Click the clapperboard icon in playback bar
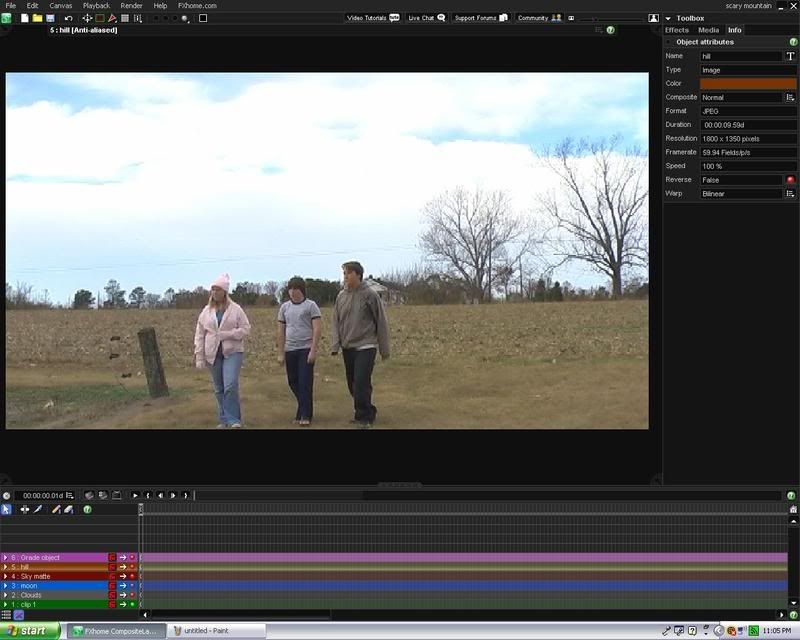The height and width of the screenshot is (640, 800). pos(117,496)
